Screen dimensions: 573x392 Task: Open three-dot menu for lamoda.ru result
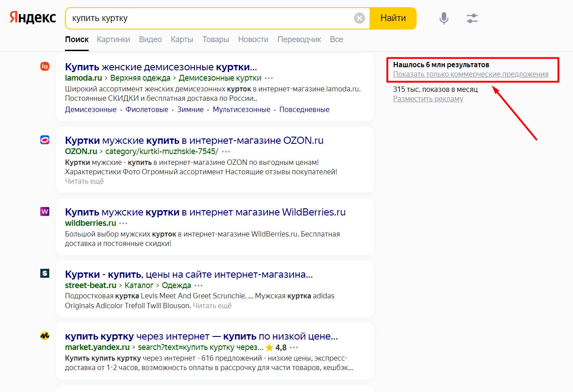(269, 78)
